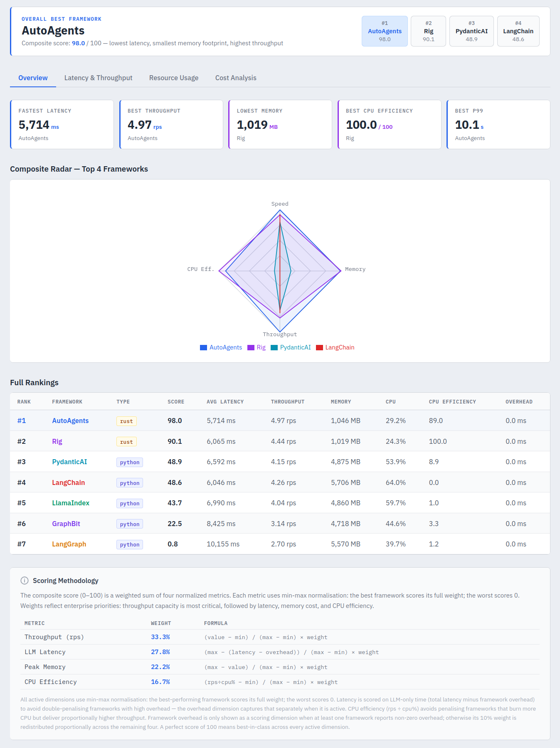Screen dimensions: 560x748
Task: Click the Best P99 card
Action: [x=498, y=124]
